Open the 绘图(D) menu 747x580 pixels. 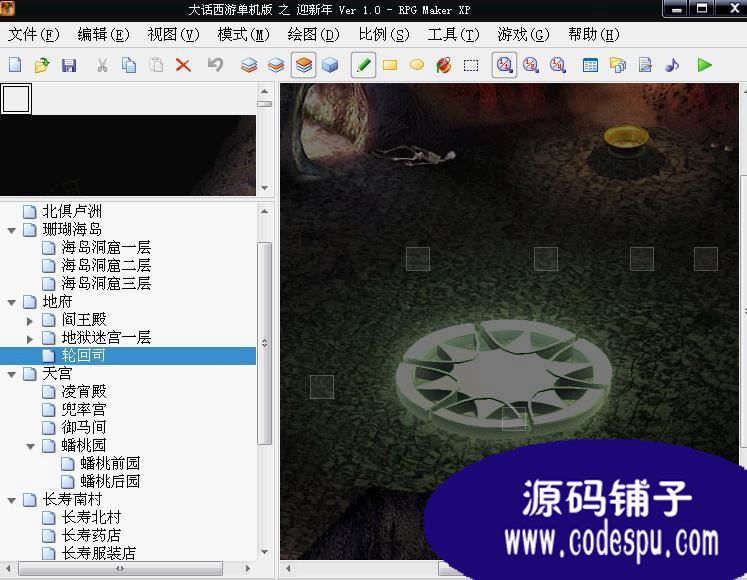(x=313, y=34)
